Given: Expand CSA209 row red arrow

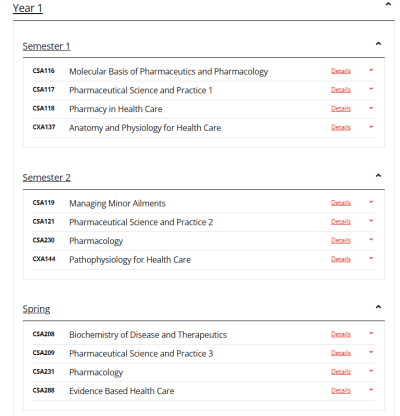Looking at the screenshot, I should click(x=371, y=352).
